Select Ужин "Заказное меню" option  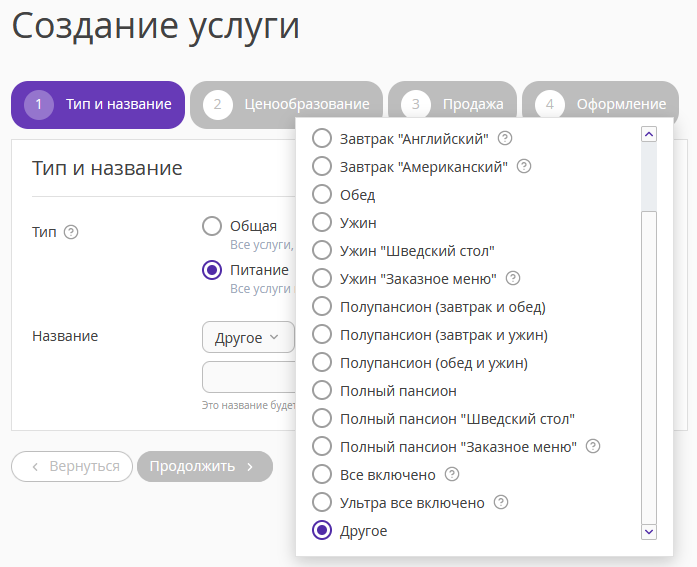tap(322, 278)
